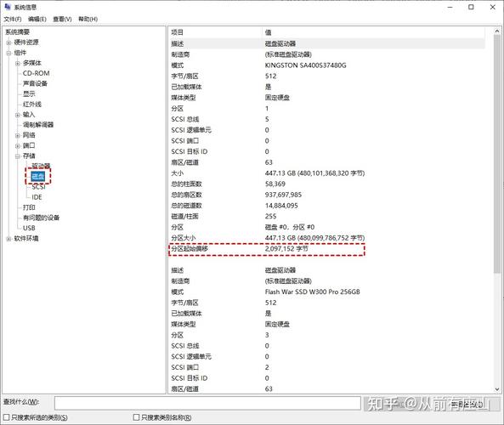Enable 只搜索所选的类别 checkbox

tap(6, 417)
